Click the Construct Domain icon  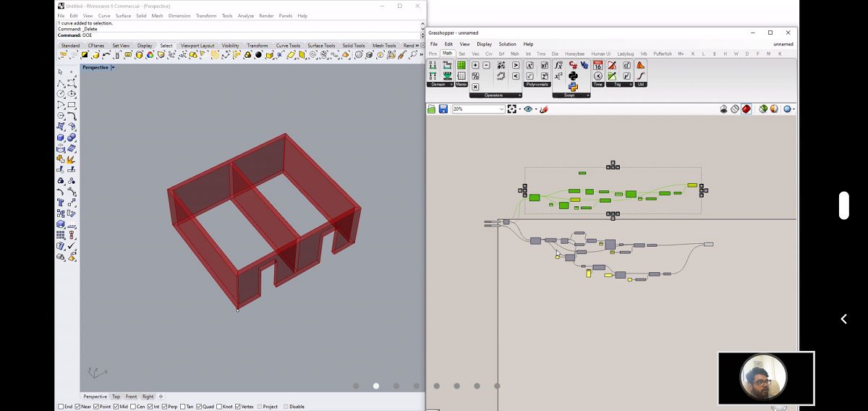(x=433, y=65)
